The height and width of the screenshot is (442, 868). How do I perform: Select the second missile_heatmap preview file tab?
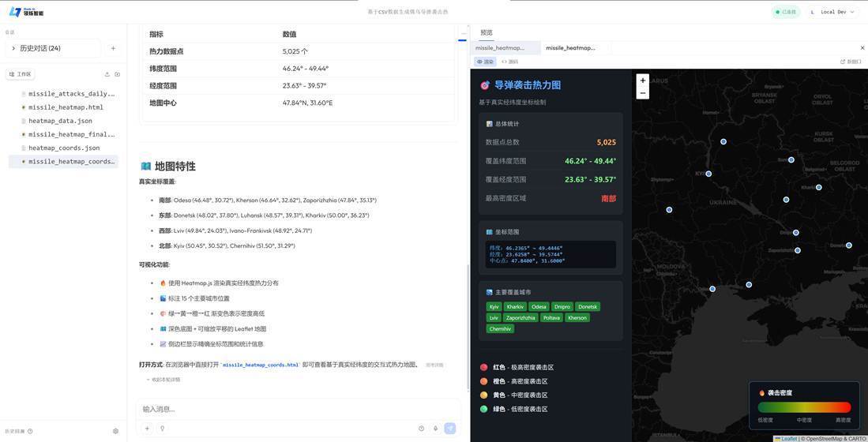point(574,48)
